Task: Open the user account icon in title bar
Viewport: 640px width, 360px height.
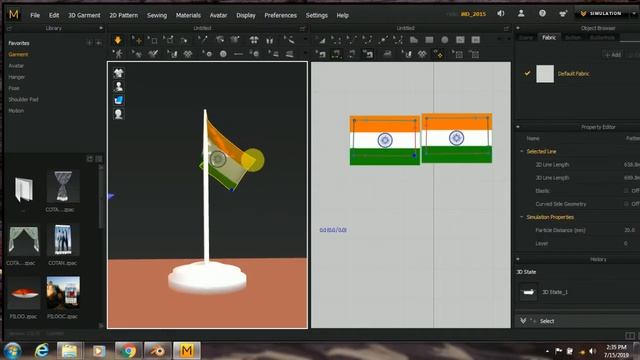Action: click(521, 13)
